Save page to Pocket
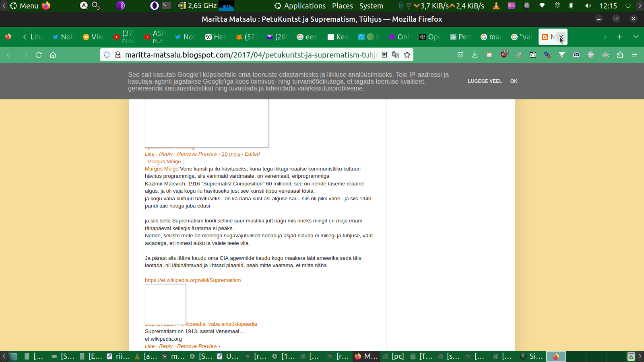Viewport: 644px width, 362px height. [x=460, y=55]
